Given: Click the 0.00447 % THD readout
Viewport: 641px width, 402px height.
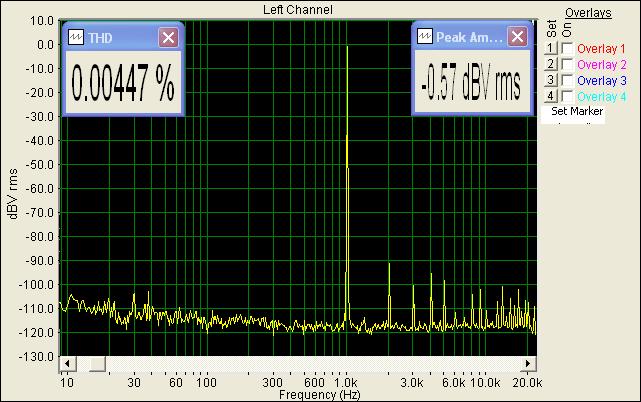Looking at the screenshot, I should click(124, 84).
